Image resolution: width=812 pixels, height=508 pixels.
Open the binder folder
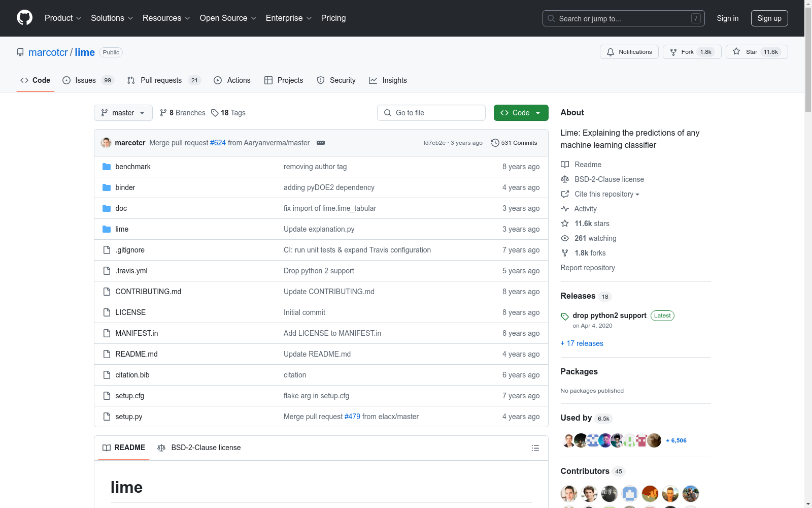(x=125, y=187)
